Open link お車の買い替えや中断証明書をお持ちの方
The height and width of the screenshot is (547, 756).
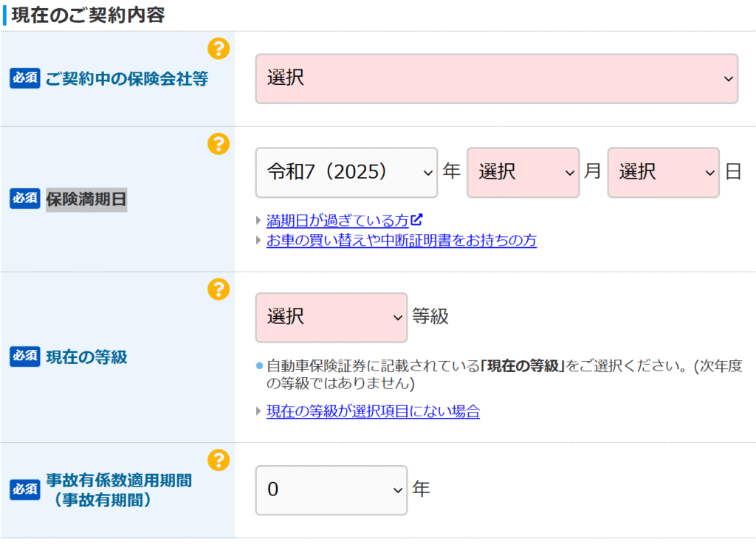401,240
